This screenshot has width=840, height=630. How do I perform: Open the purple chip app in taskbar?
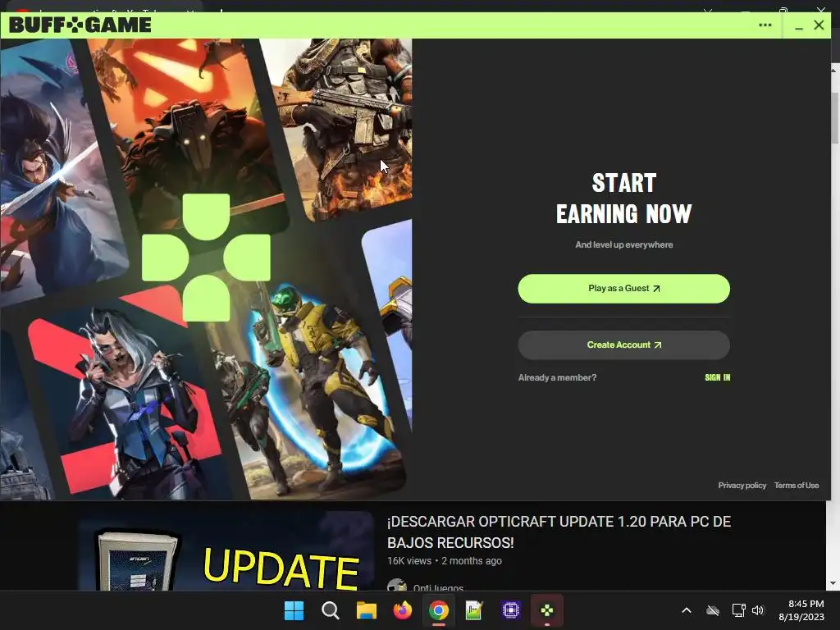pyautogui.click(x=510, y=610)
